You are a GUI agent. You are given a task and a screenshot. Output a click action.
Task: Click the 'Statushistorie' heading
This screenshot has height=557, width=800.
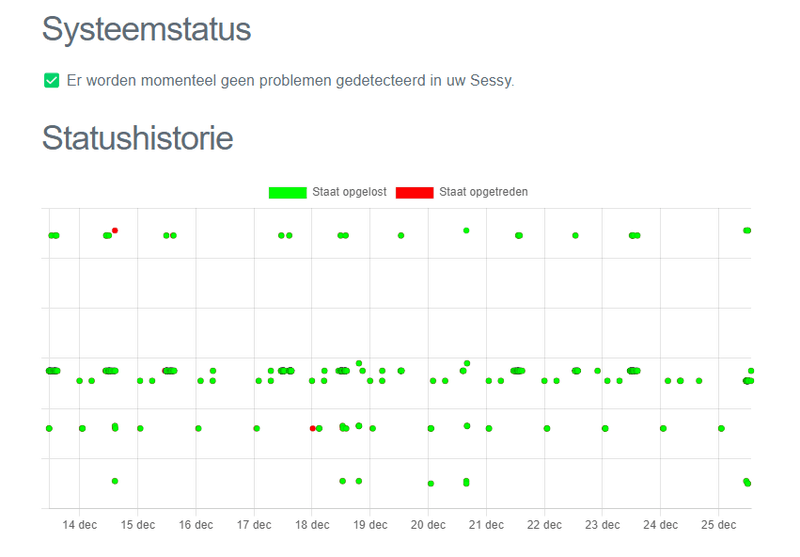[138, 138]
